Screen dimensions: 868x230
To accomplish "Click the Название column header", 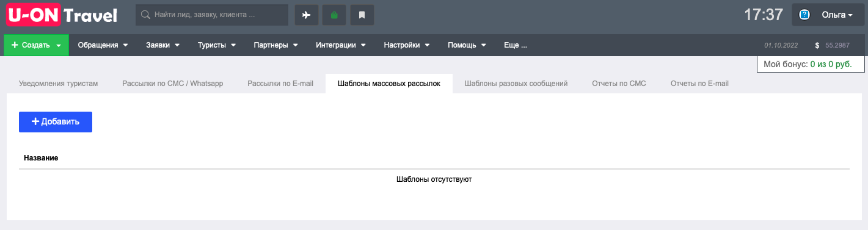I will (41, 158).
